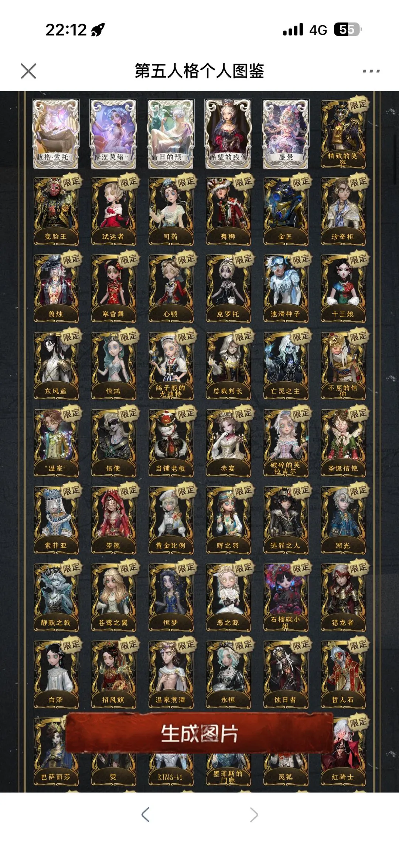Open the three-dot more options menu
Viewport: 399px width, 868px height.
click(x=371, y=71)
